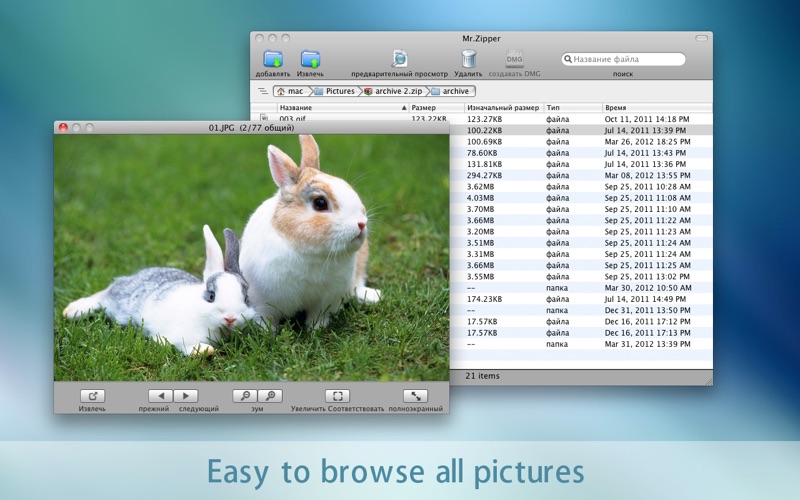Sort by Тип column header
This screenshot has height=500, width=800.
coord(573,108)
